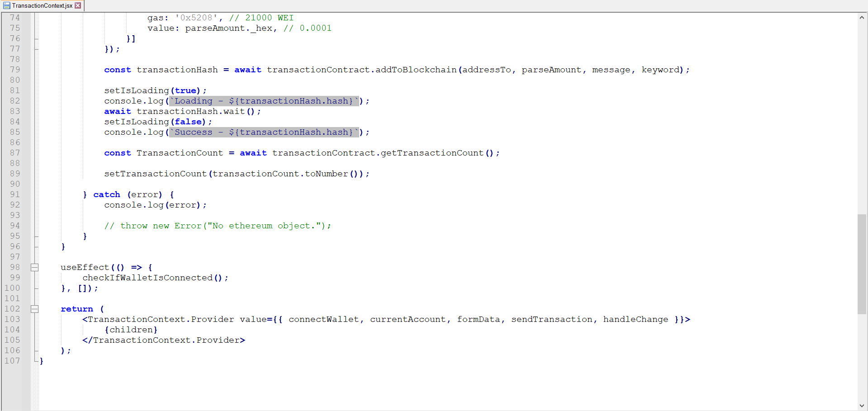Click the save icon on TransactionContext.jsx tab
This screenshot has width=868, height=411.
pos(6,5)
